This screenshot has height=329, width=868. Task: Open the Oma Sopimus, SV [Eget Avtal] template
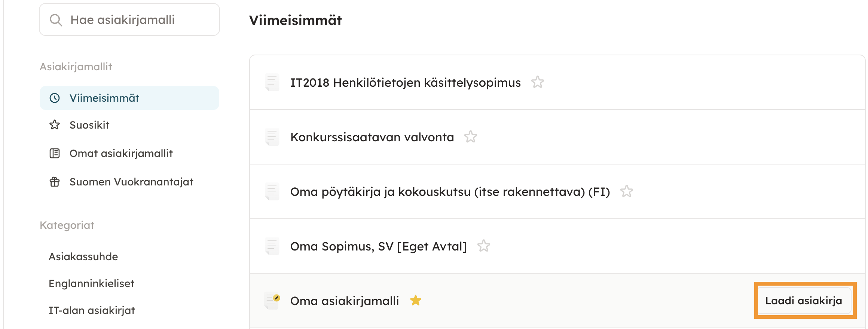378,246
